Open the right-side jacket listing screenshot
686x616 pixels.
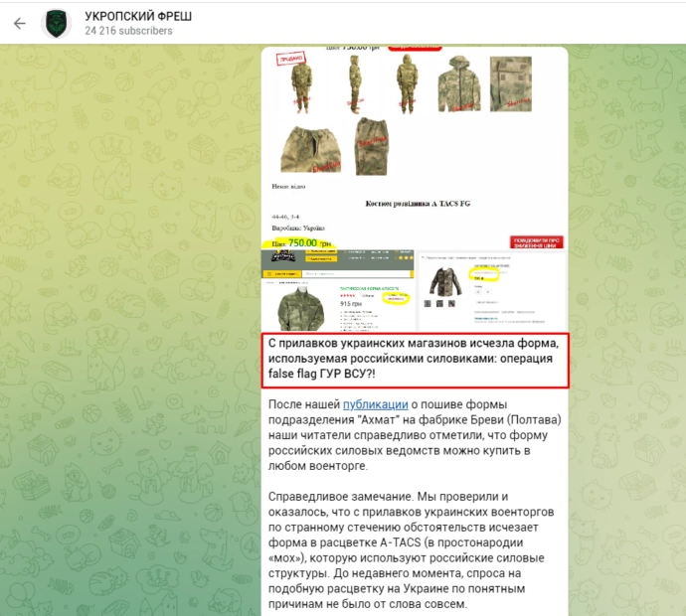[x=491, y=291]
